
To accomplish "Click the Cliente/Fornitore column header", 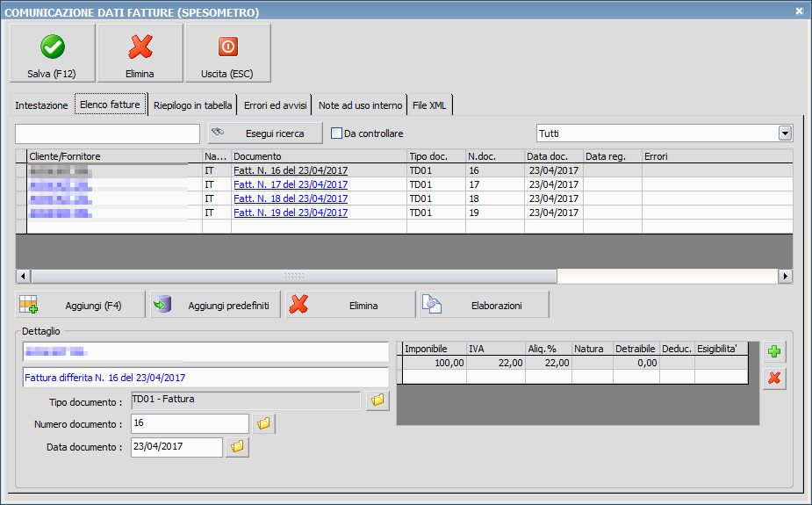I will 114,156.
